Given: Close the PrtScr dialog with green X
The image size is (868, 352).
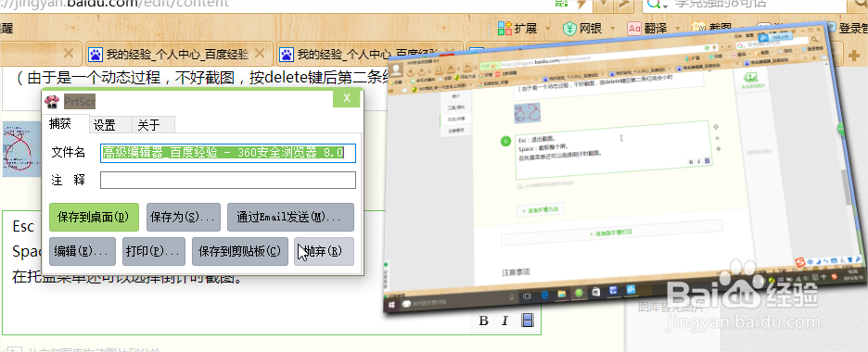Looking at the screenshot, I should (x=347, y=98).
